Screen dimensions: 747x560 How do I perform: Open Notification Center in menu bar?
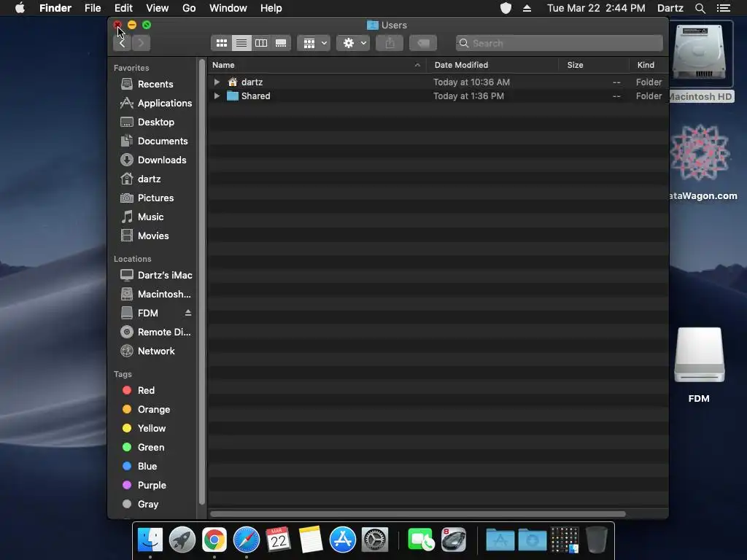click(x=724, y=8)
